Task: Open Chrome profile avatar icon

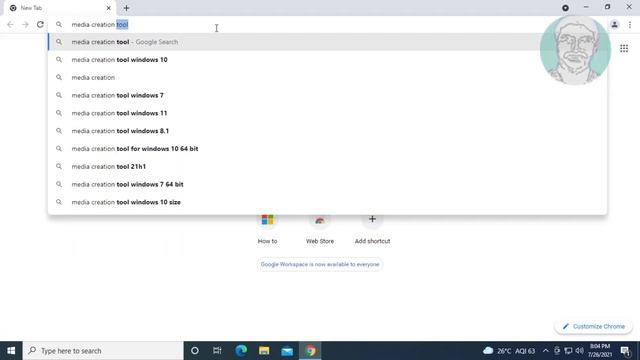Action: coord(614,24)
